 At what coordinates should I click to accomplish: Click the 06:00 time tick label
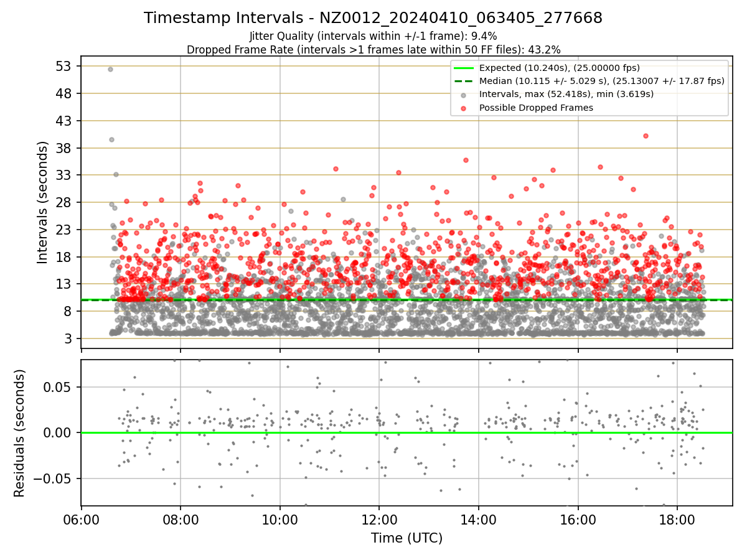tap(82, 520)
